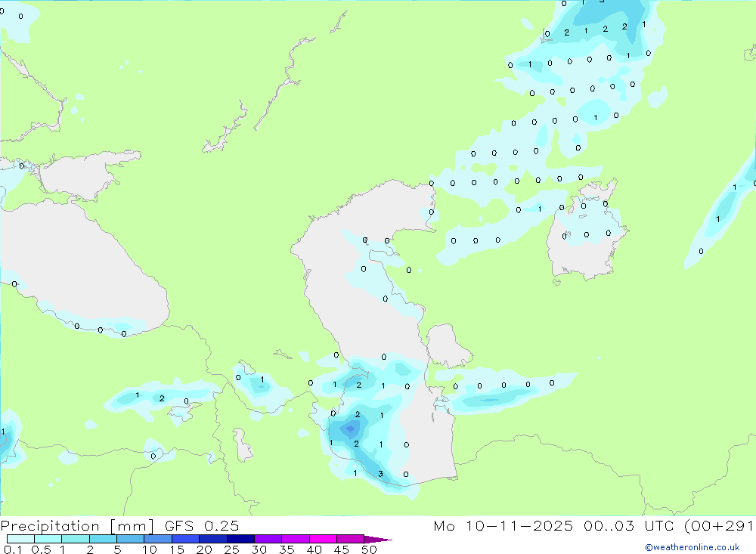Image resolution: width=756 pixels, height=554 pixels.
Task: Click the 30–35 mm violet legend swatch
Action: click(268, 539)
